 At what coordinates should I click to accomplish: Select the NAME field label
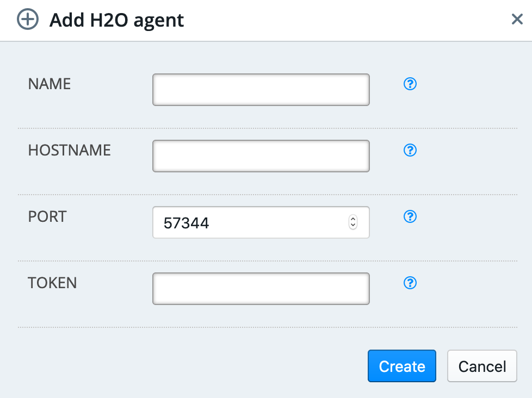[50, 84]
